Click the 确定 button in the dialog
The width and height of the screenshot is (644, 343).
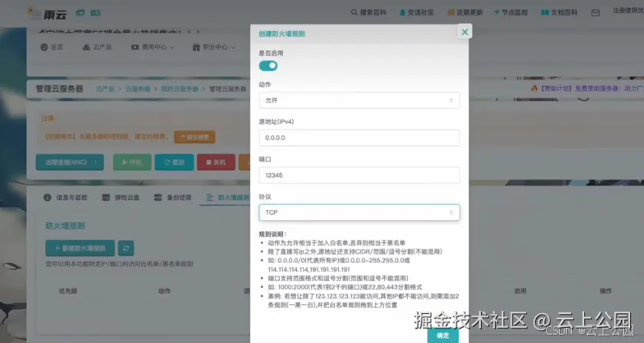coord(443,335)
